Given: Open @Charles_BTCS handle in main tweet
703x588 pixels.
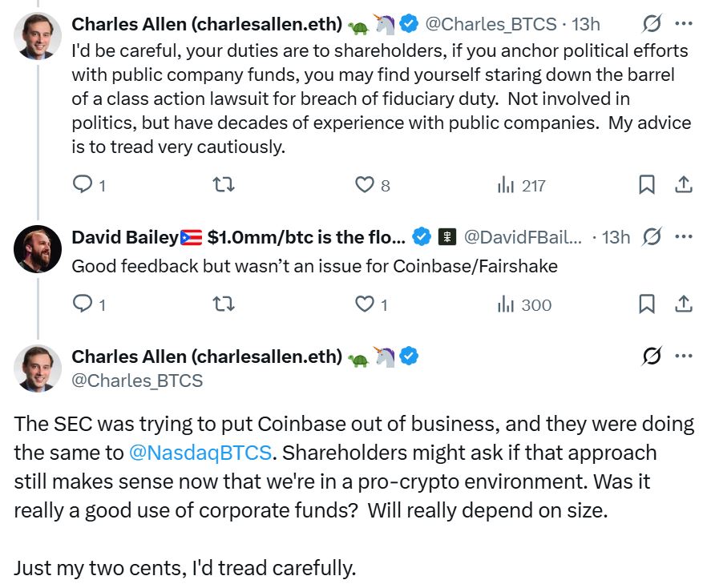Looking at the screenshot, I should (137, 380).
